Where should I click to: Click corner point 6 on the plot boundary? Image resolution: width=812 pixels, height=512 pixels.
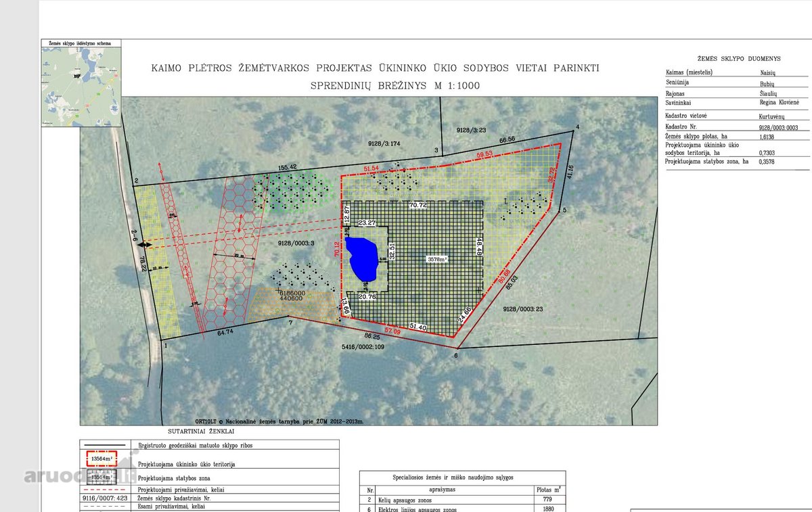(456, 354)
